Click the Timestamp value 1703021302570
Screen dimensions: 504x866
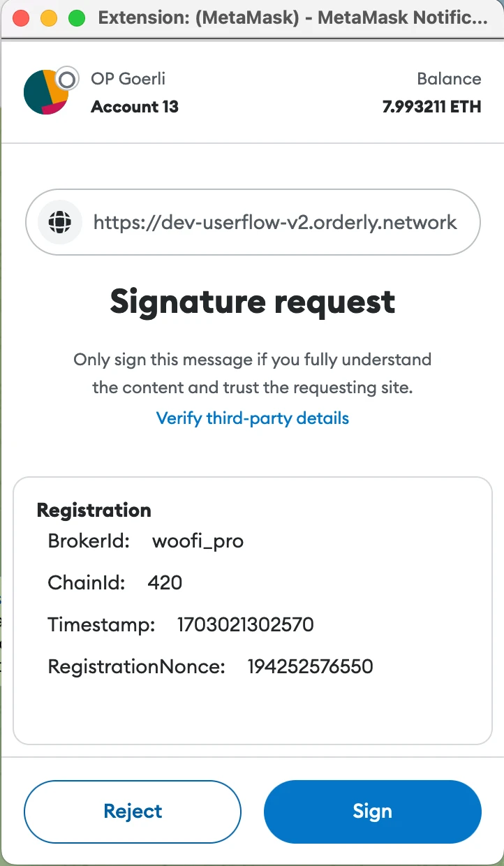(246, 624)
